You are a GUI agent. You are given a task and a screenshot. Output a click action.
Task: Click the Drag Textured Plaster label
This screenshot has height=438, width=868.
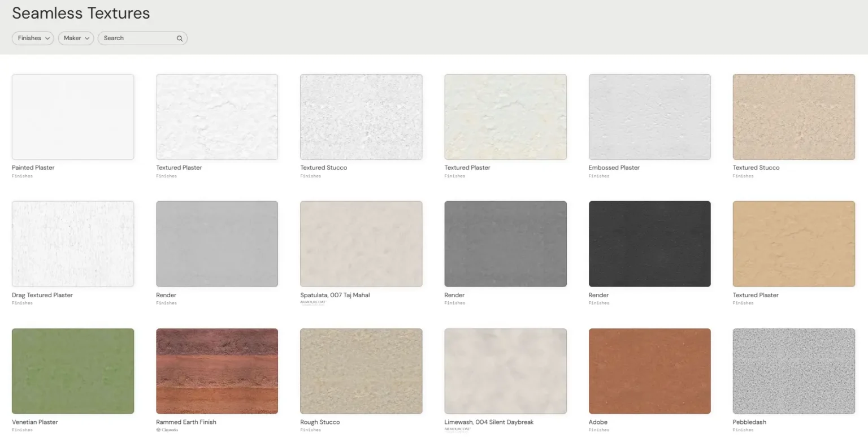42,295
